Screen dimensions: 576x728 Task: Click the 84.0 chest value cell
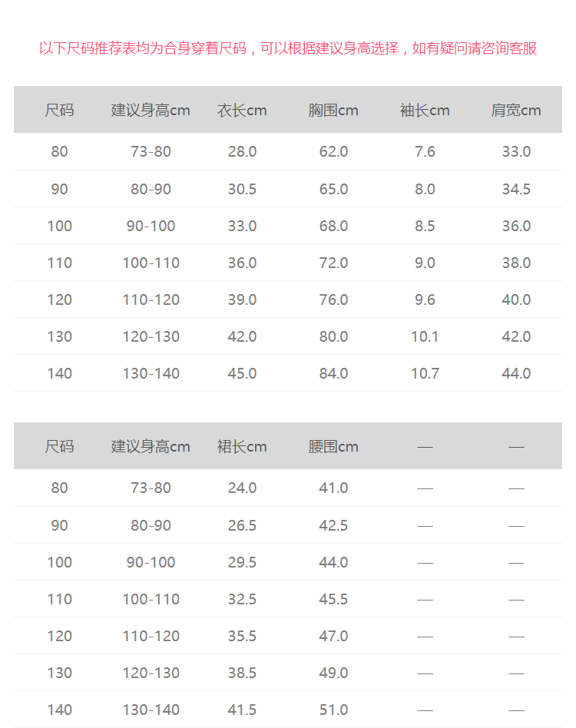333,373
